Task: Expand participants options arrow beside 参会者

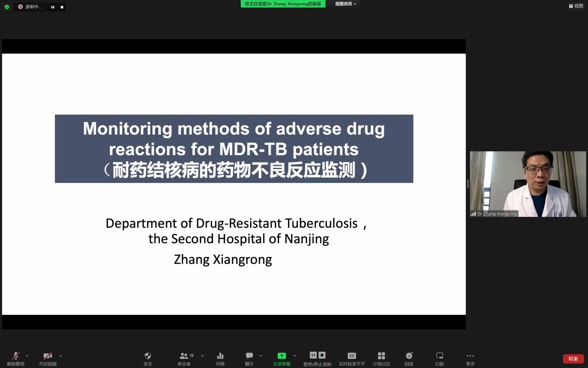Action: point(202,356)
